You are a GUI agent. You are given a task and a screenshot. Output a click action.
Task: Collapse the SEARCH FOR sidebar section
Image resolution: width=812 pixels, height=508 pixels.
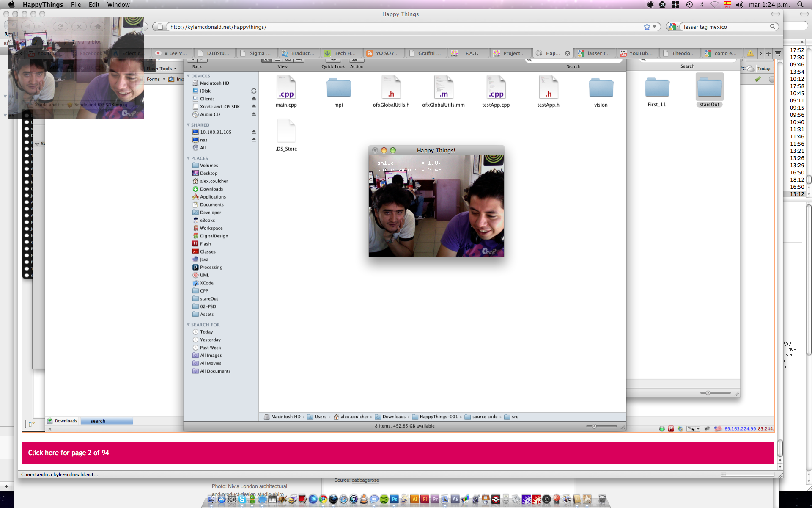[188, 325]
